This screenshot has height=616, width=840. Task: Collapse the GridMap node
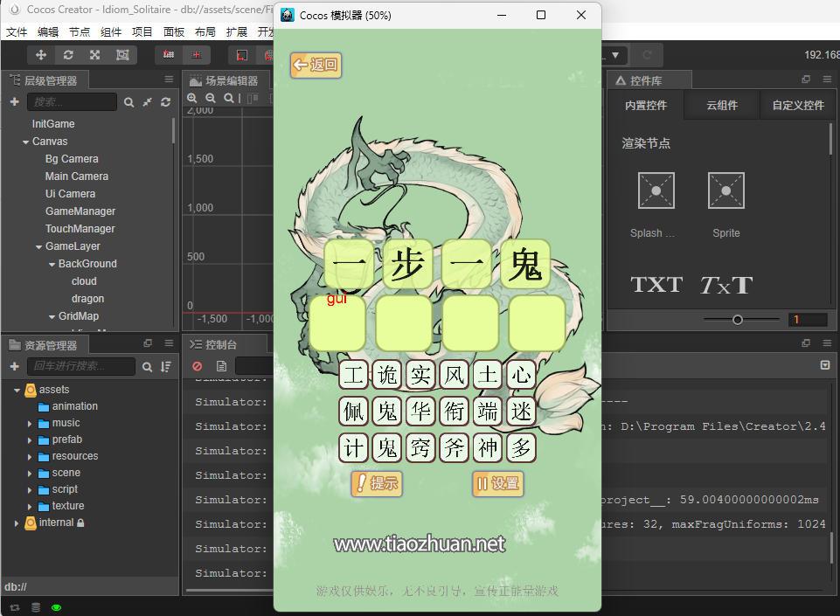point(52,317)
